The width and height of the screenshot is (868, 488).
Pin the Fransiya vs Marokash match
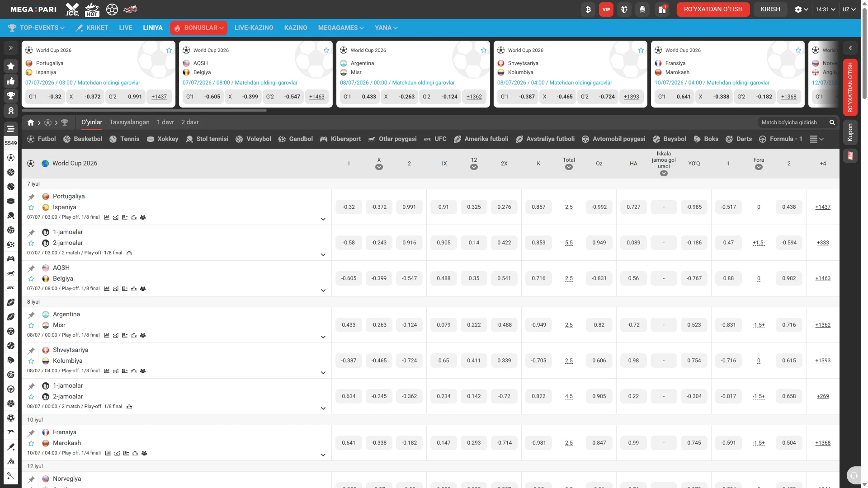click(x=31, y=433)
